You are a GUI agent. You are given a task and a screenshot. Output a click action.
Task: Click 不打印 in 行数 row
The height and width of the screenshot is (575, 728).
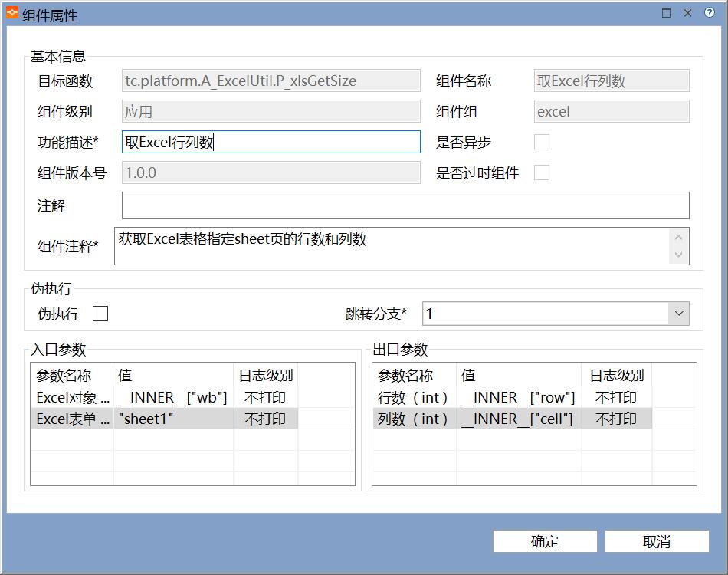pyautogui.click(x=616, y=397)
